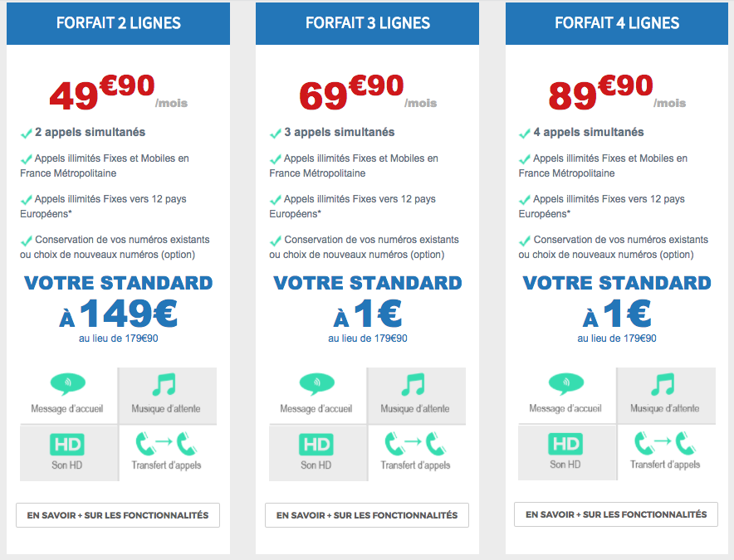734x560 pixels.
Task: Select Musique d'attente icon in 3 Lignes plan
Action: [x=413, y=384]
